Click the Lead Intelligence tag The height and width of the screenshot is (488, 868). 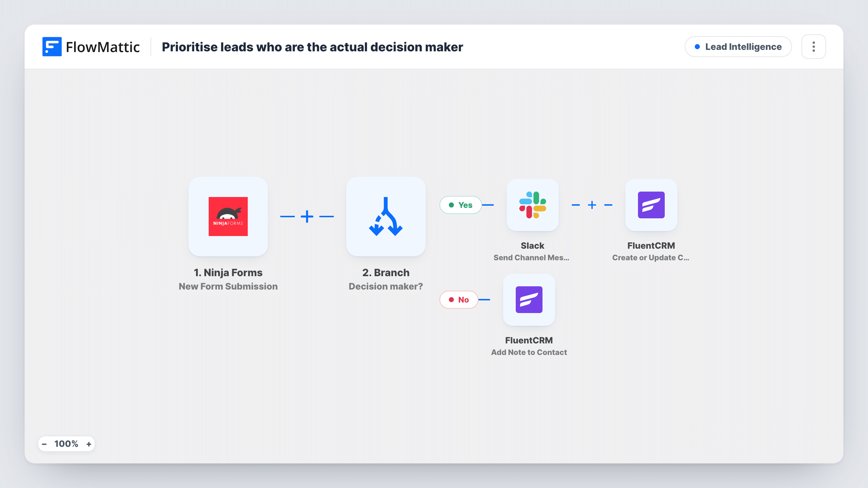[738, 47]
